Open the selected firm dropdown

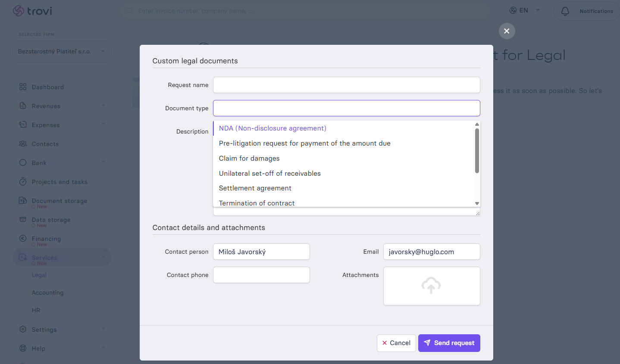(62, 51)
